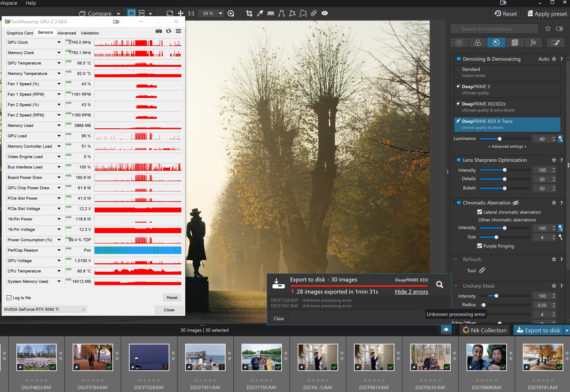Open the Color corrections circles tab
This screenshot has width=570, height=392.
pos(477,43)
